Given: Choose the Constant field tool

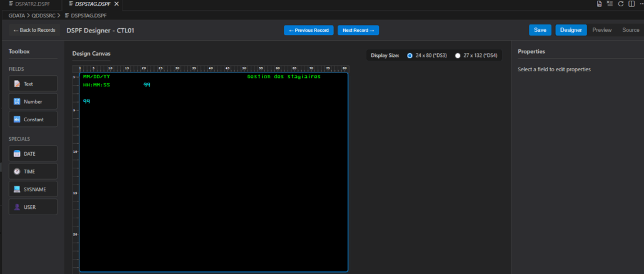Looking at the screenshot, I should [33, 119].
